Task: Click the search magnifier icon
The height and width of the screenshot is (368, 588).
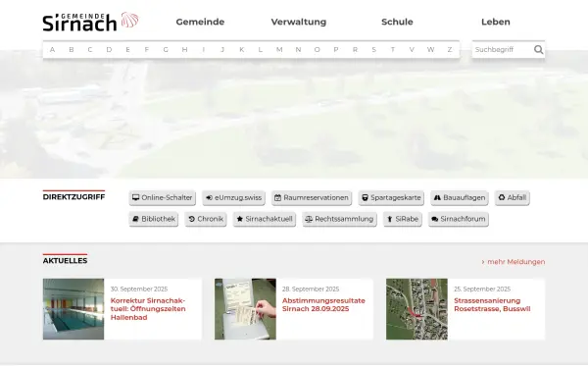Action: point(538,50)
